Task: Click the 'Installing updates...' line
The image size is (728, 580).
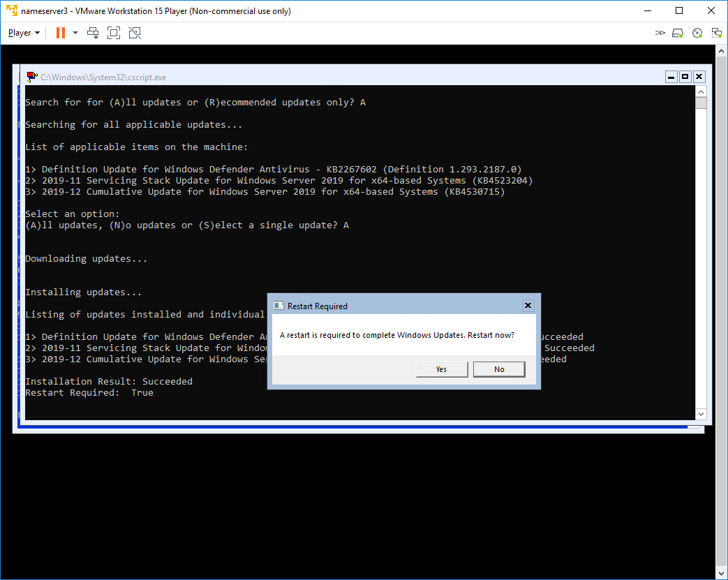Action: (x=84, y=292)
